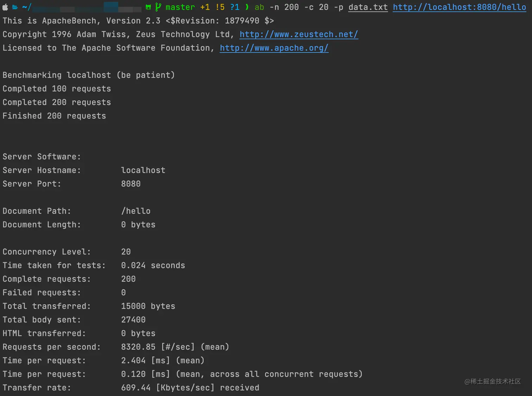This screenshot has width=532, height=396.
Task: Click the Requests per second value 8320.85
Action: tap(138, 347)
